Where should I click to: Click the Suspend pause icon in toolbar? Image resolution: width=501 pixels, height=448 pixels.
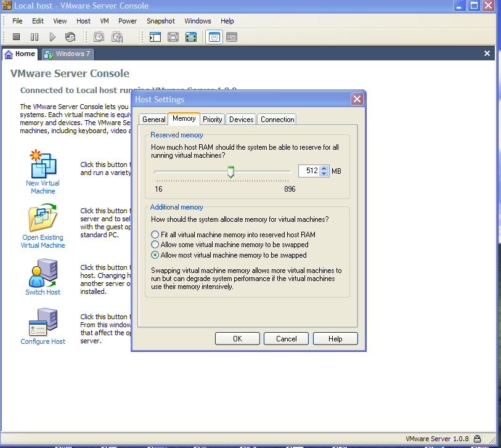[x=34, y=37]
